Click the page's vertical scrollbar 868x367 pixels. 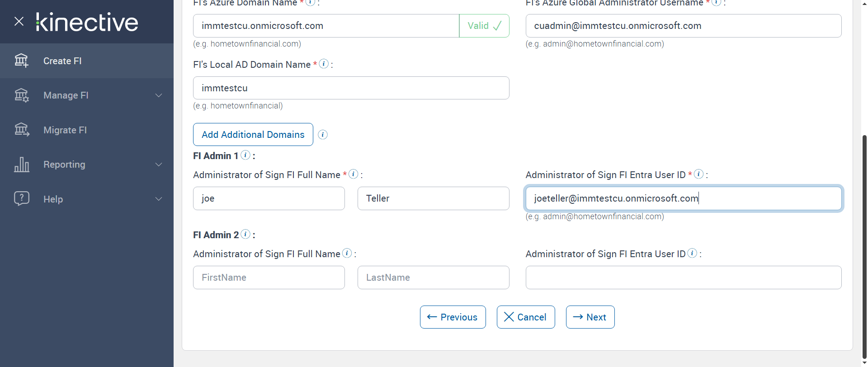pos(864,226)
